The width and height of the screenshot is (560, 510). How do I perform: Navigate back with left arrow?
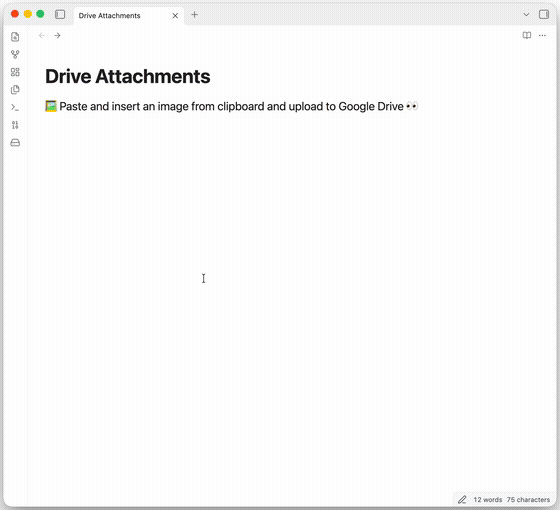coord(42,35)
